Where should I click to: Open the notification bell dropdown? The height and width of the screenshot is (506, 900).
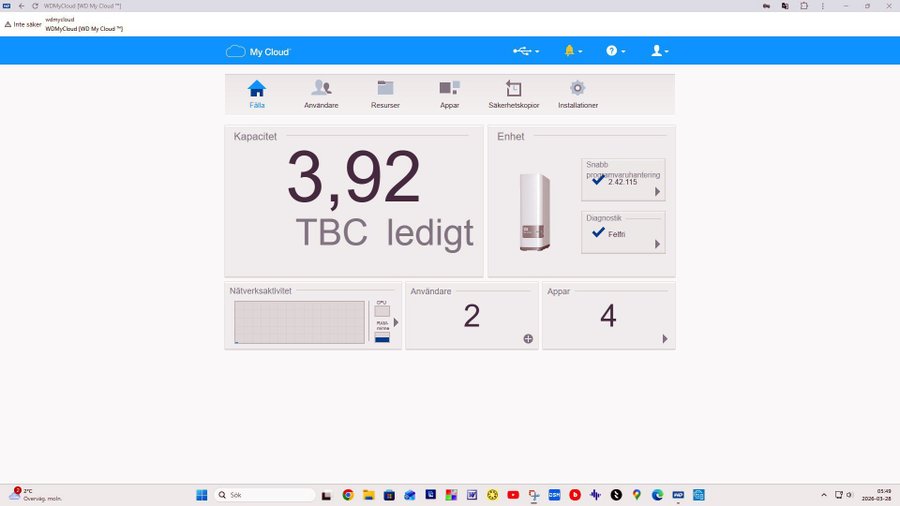572,51
